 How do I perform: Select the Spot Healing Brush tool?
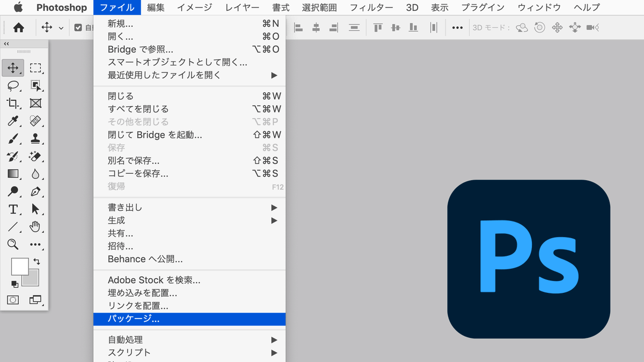pos(35,121)
